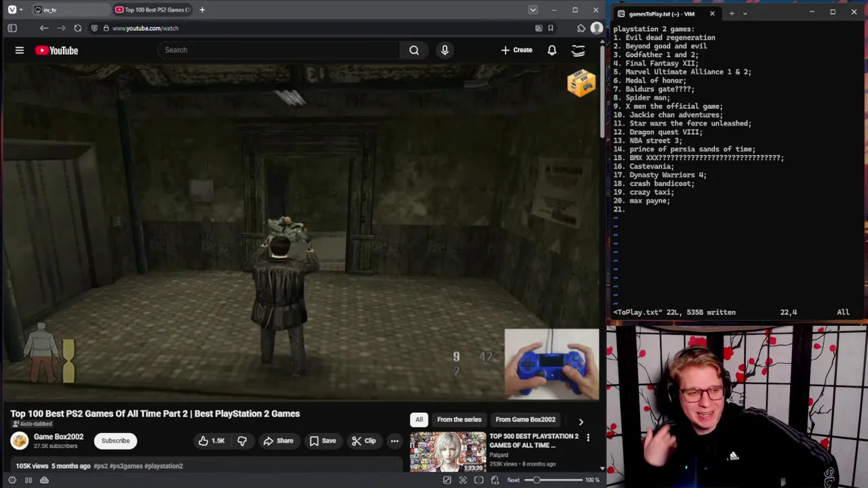Viewport: 868px width, 488px height.
Task: Save video to a playlist
Action: click(x=323, y=441)
